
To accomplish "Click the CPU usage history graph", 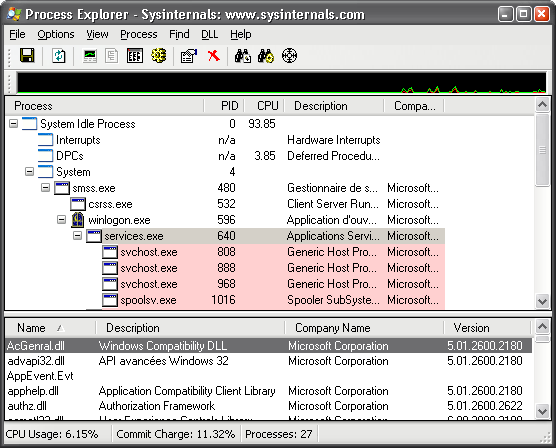I will (x=282, y=83).
